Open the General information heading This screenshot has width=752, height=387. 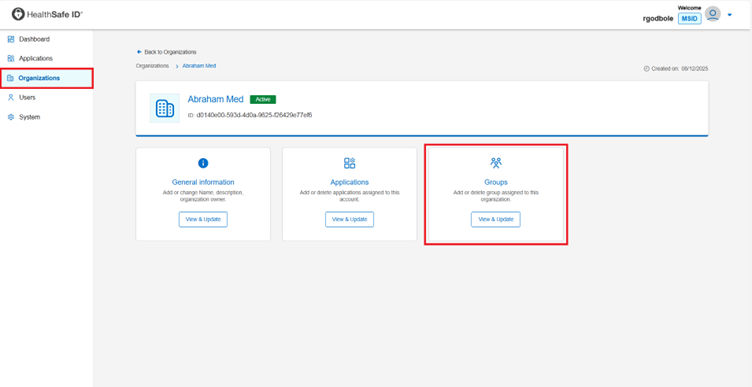(x=203, y=182)
